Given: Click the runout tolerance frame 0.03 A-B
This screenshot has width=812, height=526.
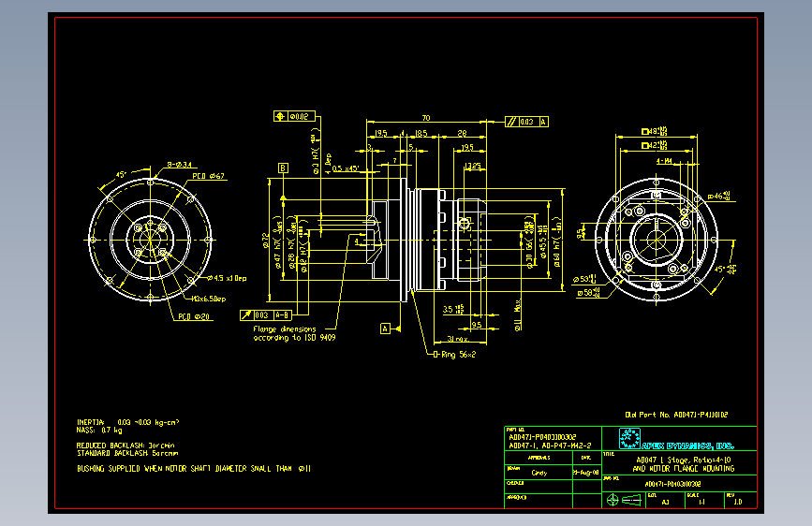Looking at the screenshot, I should [267, 315].
